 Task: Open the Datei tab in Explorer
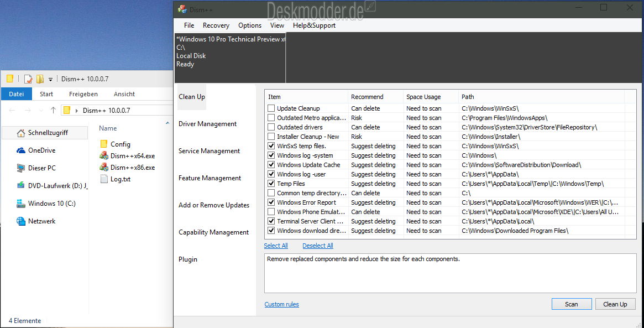(x=17, y=94)
